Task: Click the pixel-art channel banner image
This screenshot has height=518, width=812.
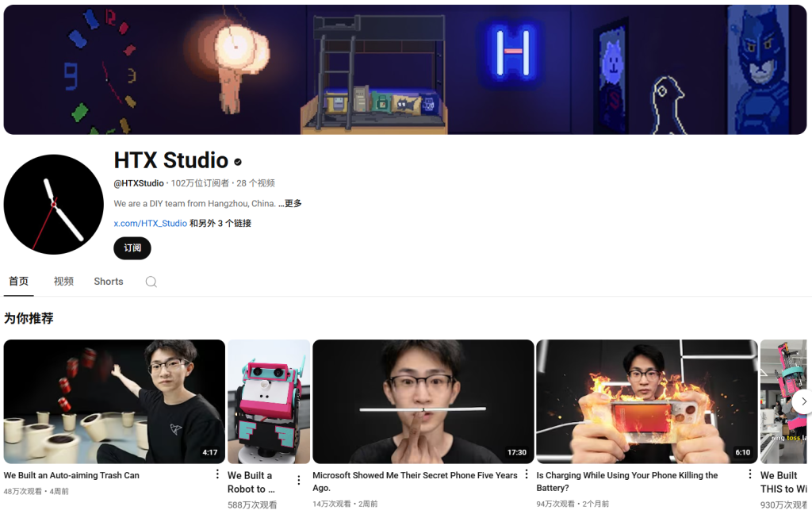Action: 405,70
